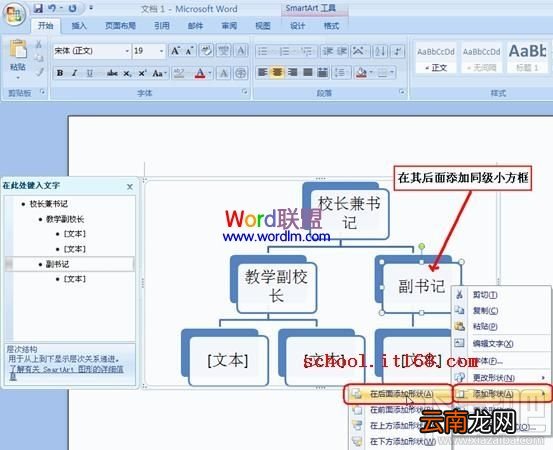Viewport: 553px width, 450px height.
Task: Choose 添加形状(A) in the context menu
Action: [x=502, y=394]
